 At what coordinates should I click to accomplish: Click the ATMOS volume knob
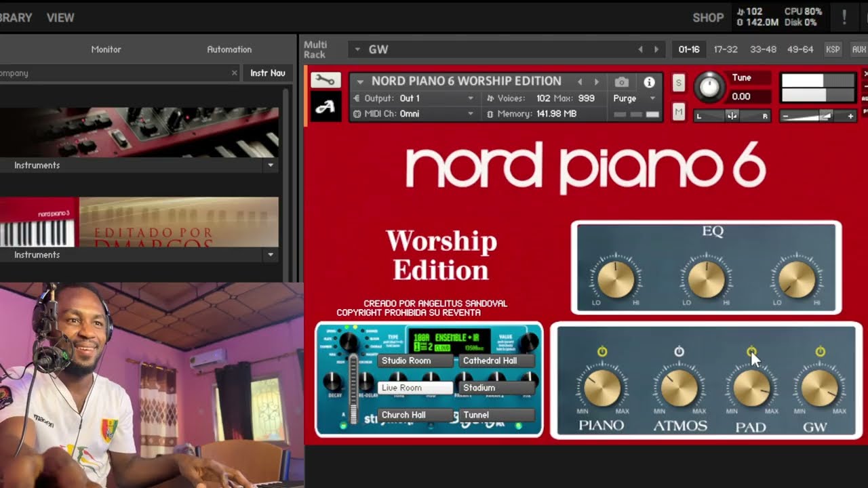tap(679, 387)
